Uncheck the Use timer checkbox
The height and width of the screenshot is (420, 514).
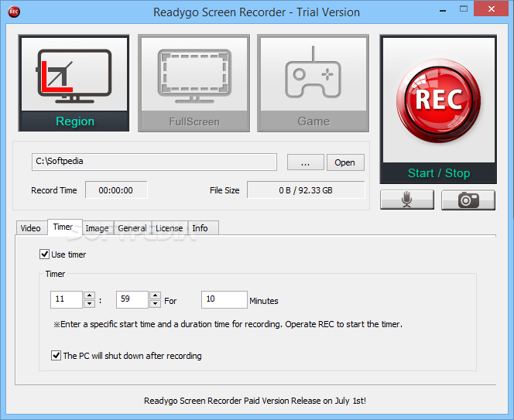[x=45, y=254]
